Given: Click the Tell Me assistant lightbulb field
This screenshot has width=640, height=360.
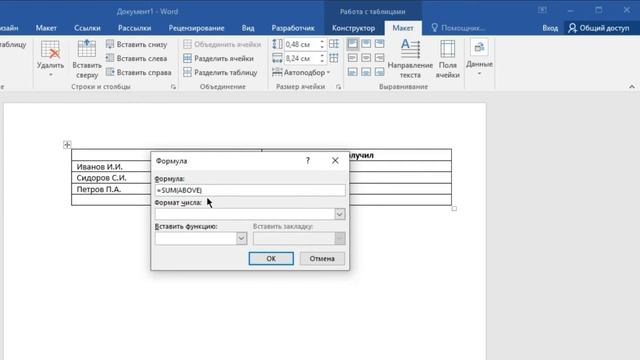Looking at the screenshot, I should (458, 28).
